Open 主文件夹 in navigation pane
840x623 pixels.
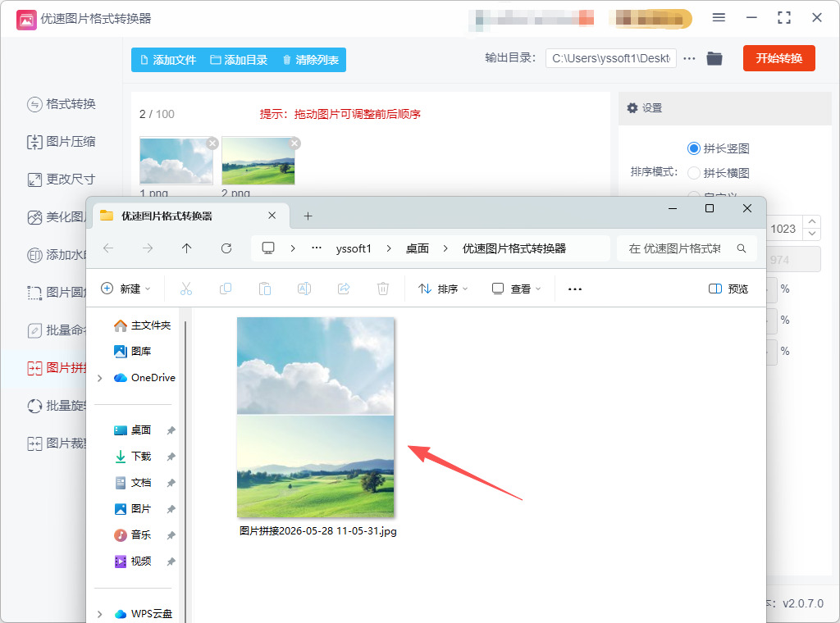[142, 325]
